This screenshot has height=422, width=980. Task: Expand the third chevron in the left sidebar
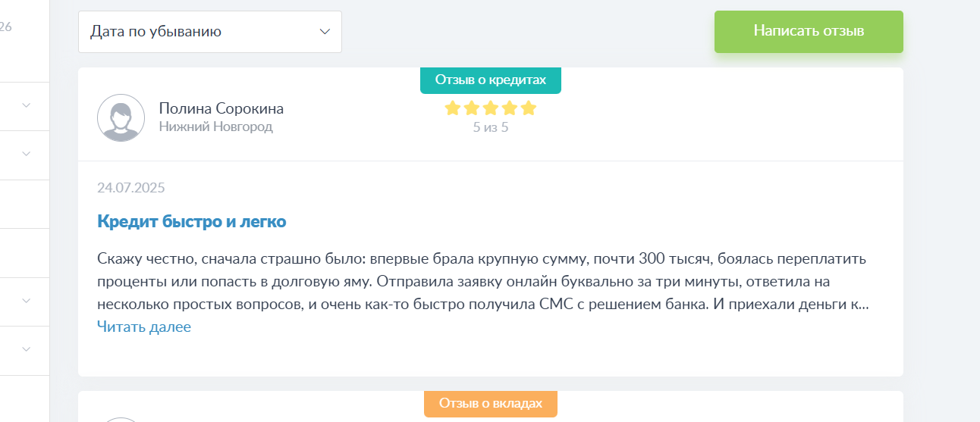pyautogui.click(x=27, y=300)
